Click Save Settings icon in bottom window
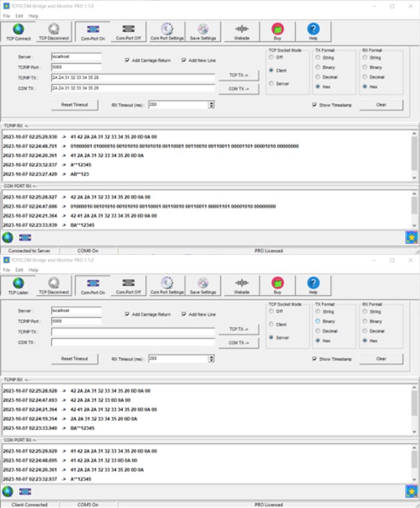The height and width of the screenshot is (508, 420). coord(203,286)
